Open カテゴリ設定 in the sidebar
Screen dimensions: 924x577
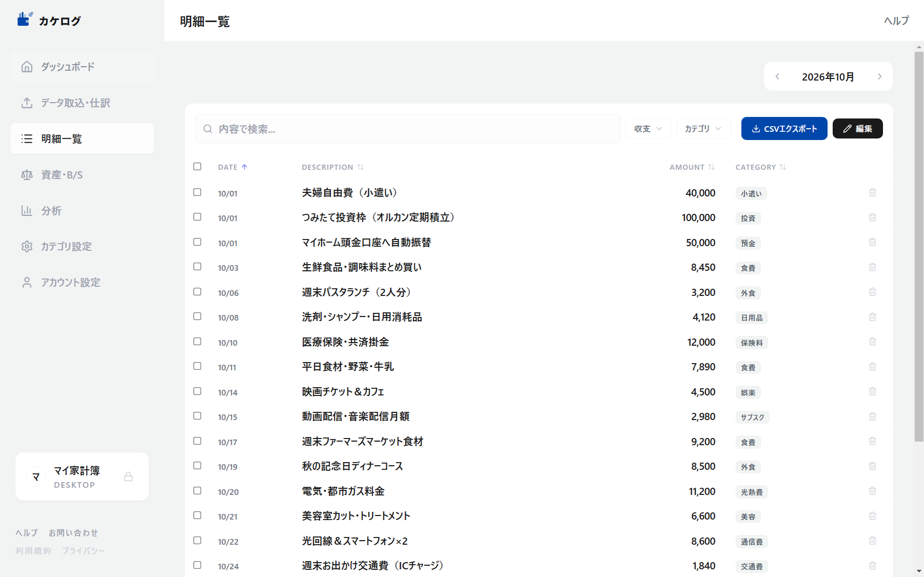point(82,246)
